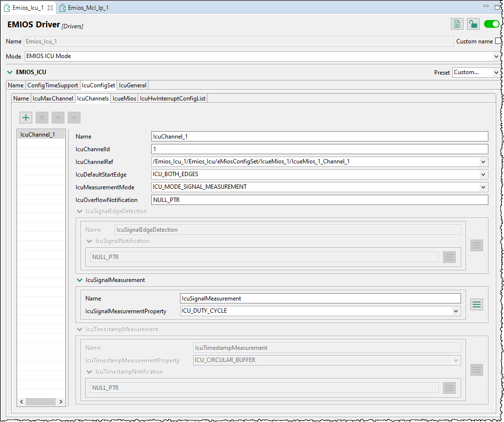Click the IcuSignalNotification NULL_PTR field
504x422 pixels.
point(264,257)
